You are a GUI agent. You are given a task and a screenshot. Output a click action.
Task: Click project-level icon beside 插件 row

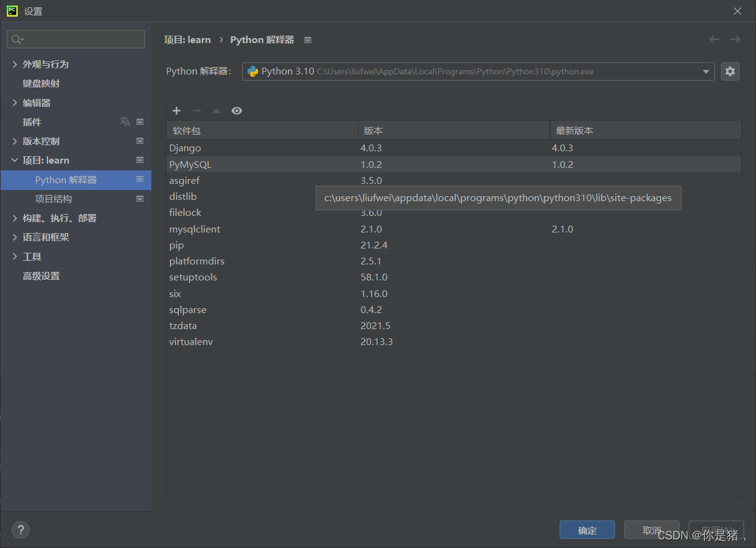140,122
